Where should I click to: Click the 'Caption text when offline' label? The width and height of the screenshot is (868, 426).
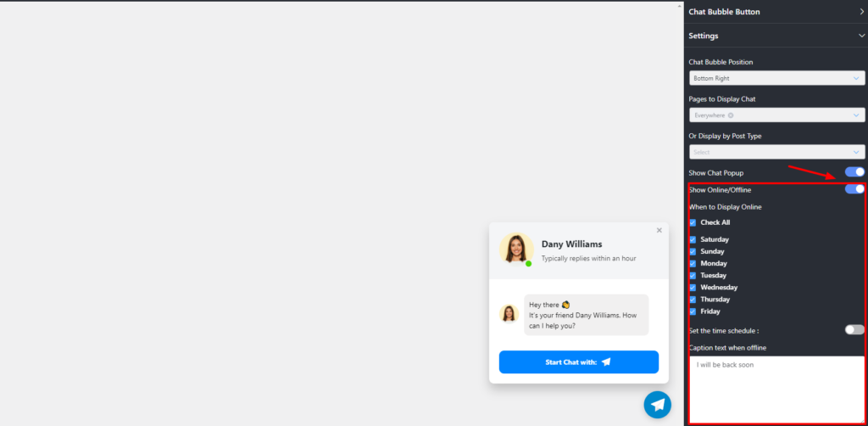[x=727, y=347]
